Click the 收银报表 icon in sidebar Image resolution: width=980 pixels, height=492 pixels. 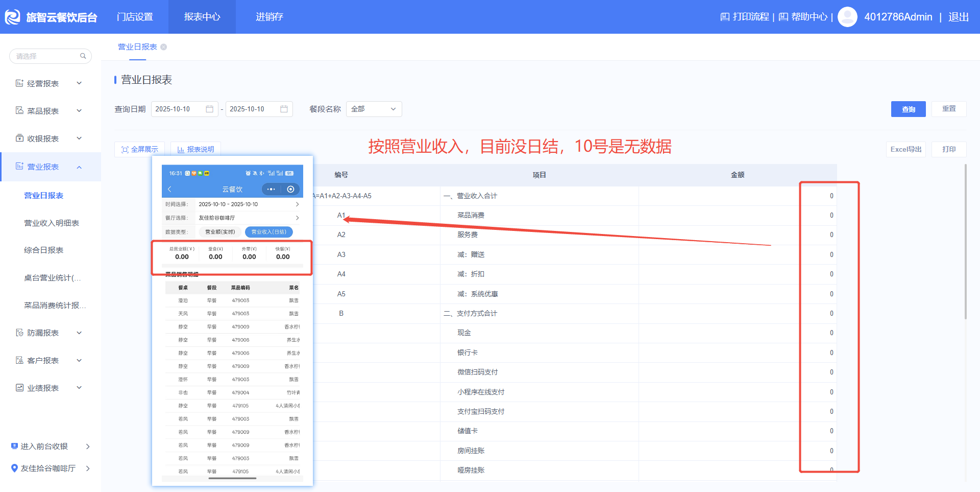click(19, 138)
